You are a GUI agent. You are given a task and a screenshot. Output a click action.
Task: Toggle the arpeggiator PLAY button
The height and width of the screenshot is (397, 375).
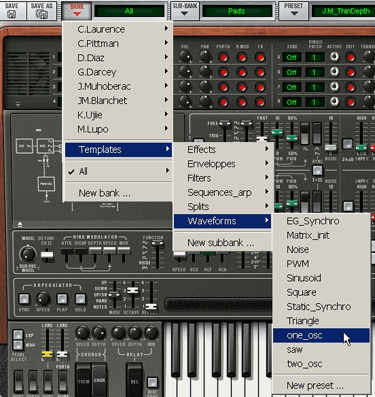pos(62,299)
